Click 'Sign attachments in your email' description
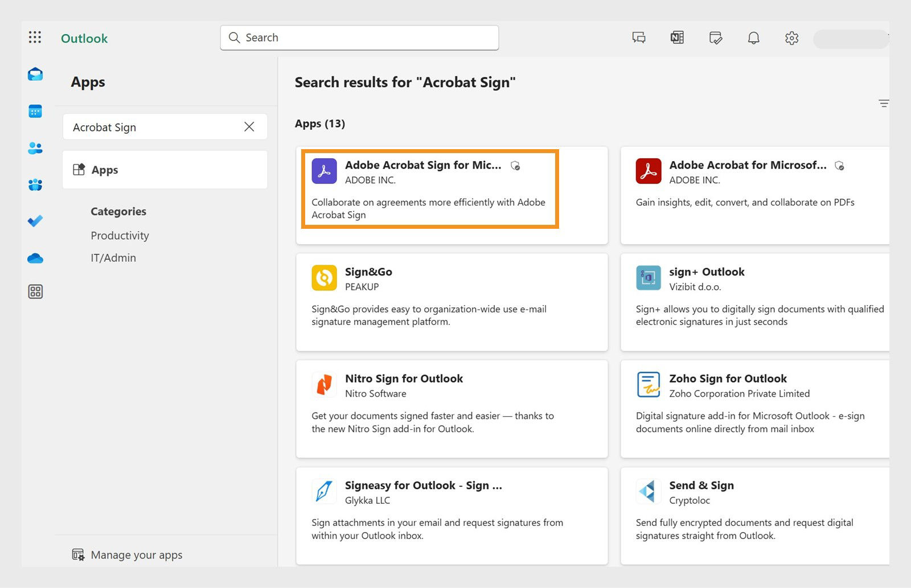The width and height of the screenshot is (911, 588). pyautogui.click(x=437, y=529)
